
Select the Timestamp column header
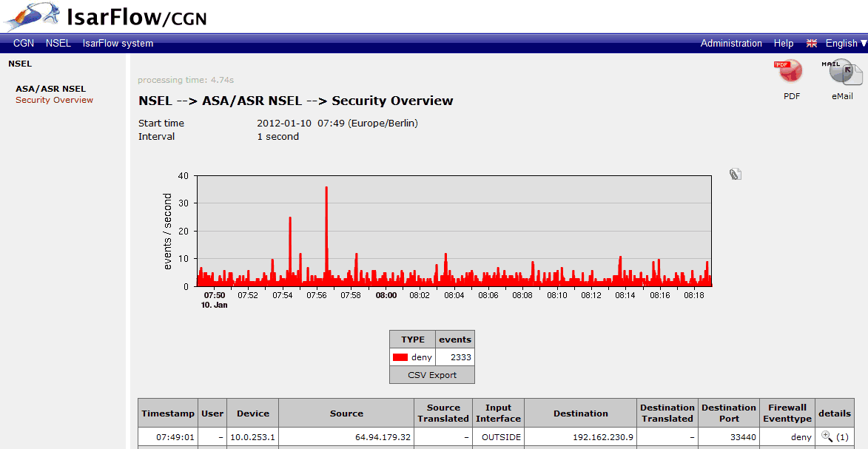pyautogui.click(x=168, y=413)
